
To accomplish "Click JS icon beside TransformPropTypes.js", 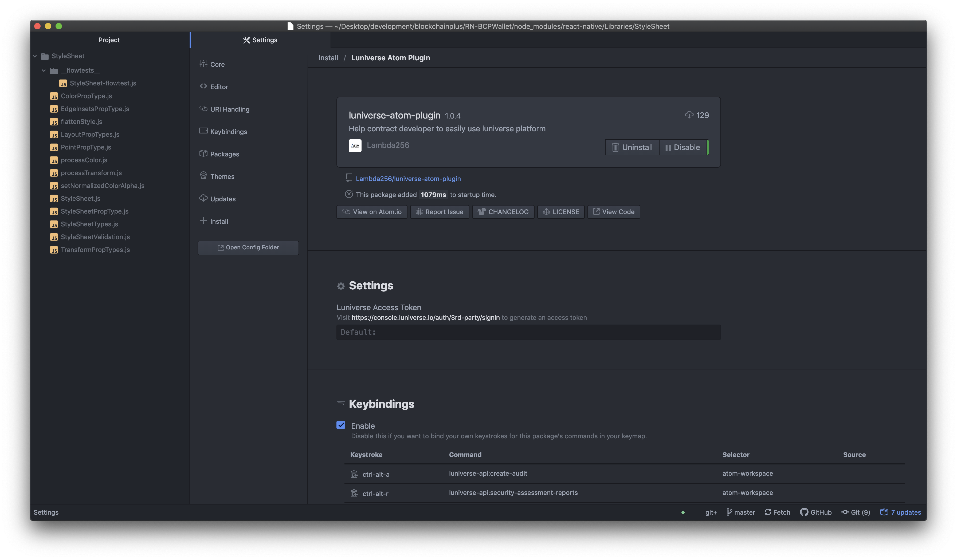I will point(54,250).
